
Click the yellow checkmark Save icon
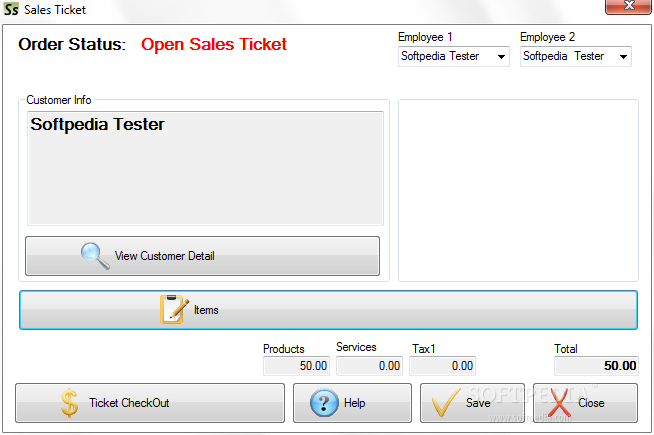(445, 402)
